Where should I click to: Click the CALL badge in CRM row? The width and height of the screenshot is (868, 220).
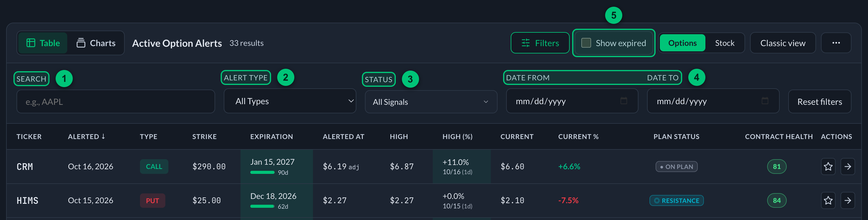154,167
